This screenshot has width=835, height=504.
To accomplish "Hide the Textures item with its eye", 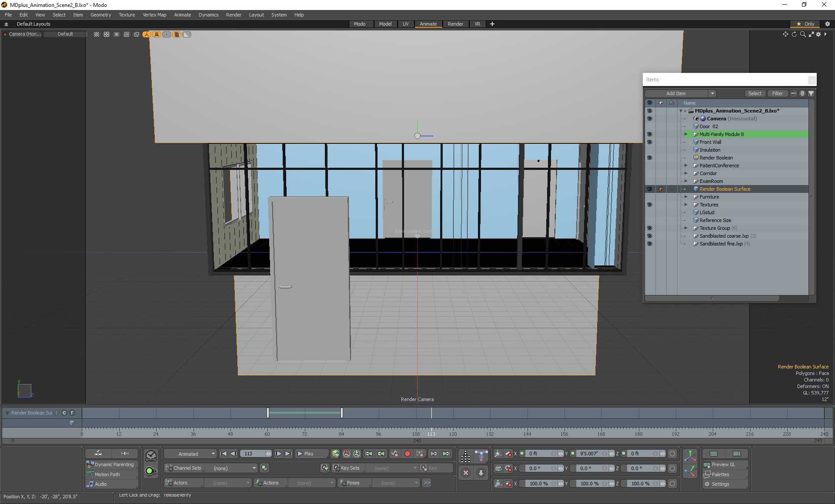I will [x=649, y=205].
